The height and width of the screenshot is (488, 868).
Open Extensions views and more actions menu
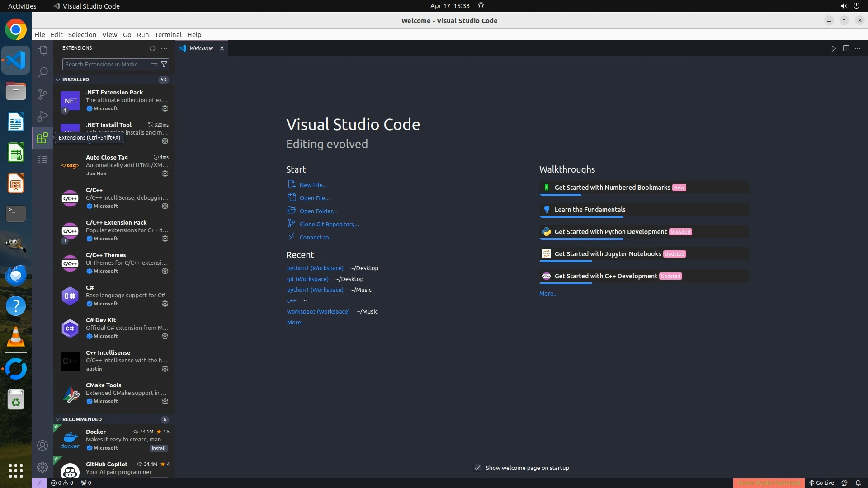click(164, 48)
